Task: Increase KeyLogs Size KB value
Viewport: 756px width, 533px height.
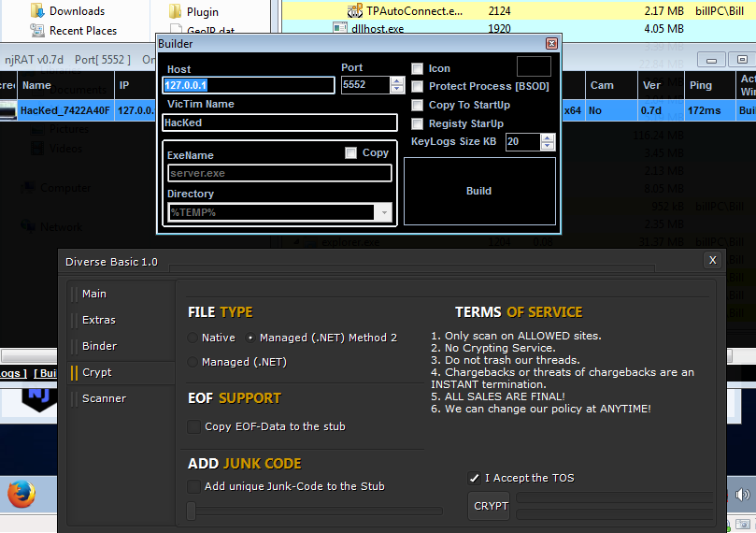Action: pos(548,138)
